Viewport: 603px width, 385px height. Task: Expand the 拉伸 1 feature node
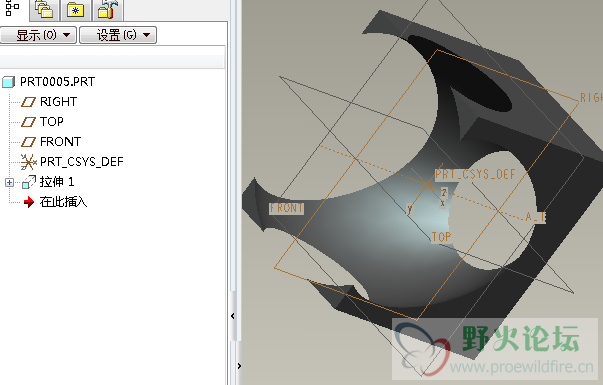coord(9,182)
